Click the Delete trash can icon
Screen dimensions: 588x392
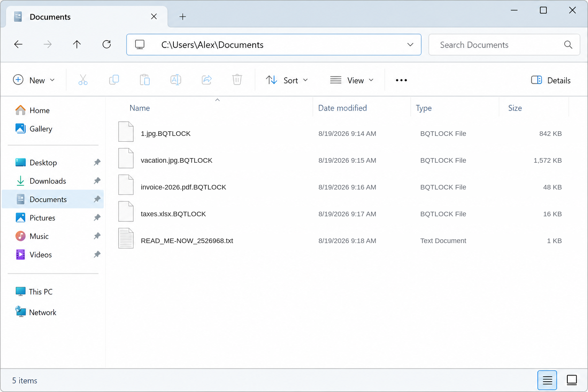coord(237,80)
